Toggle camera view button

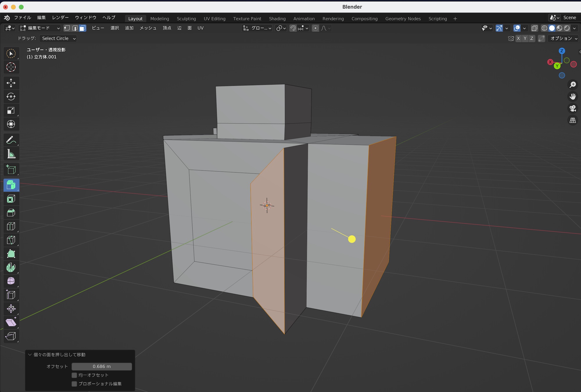point(573,108)
